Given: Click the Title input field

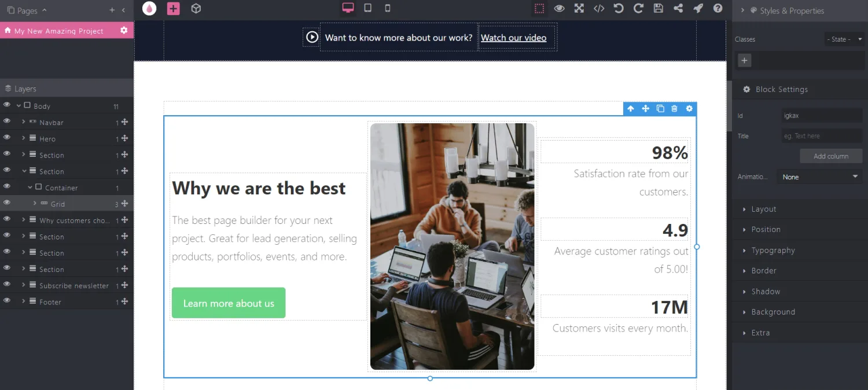Looking at the screenshot, I should click(821, 136).
